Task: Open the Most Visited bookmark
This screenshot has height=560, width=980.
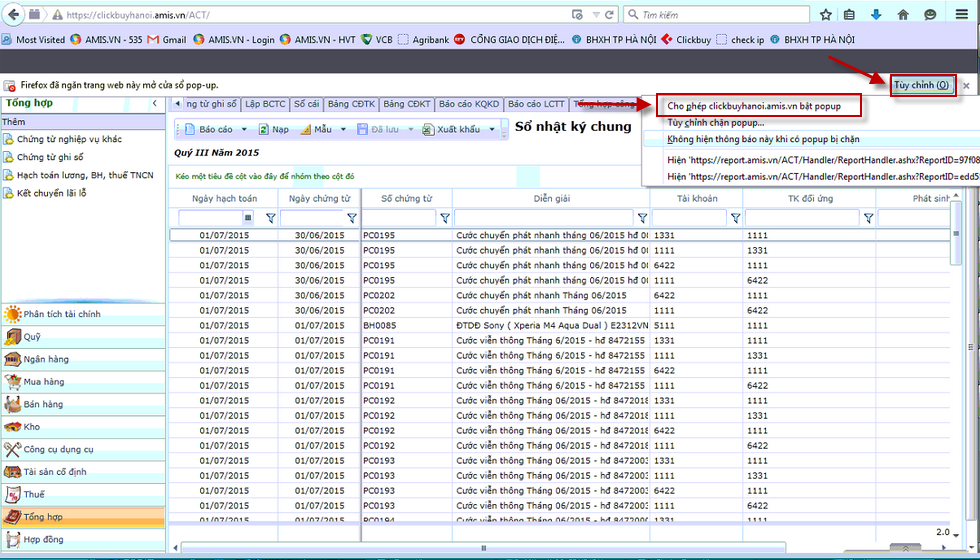Action: point(34,39)
